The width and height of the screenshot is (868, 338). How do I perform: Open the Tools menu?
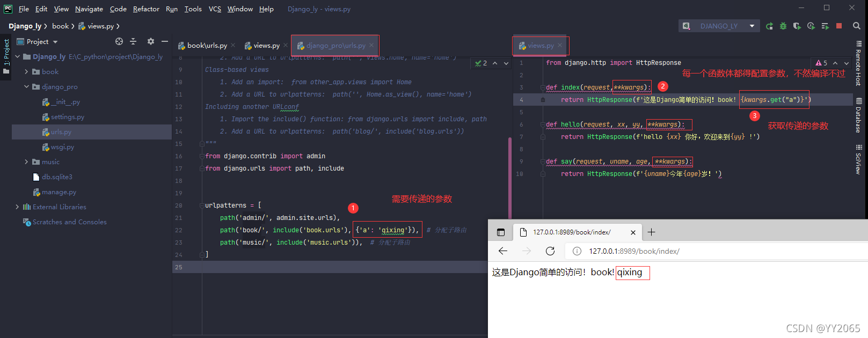tap(193, 9)
